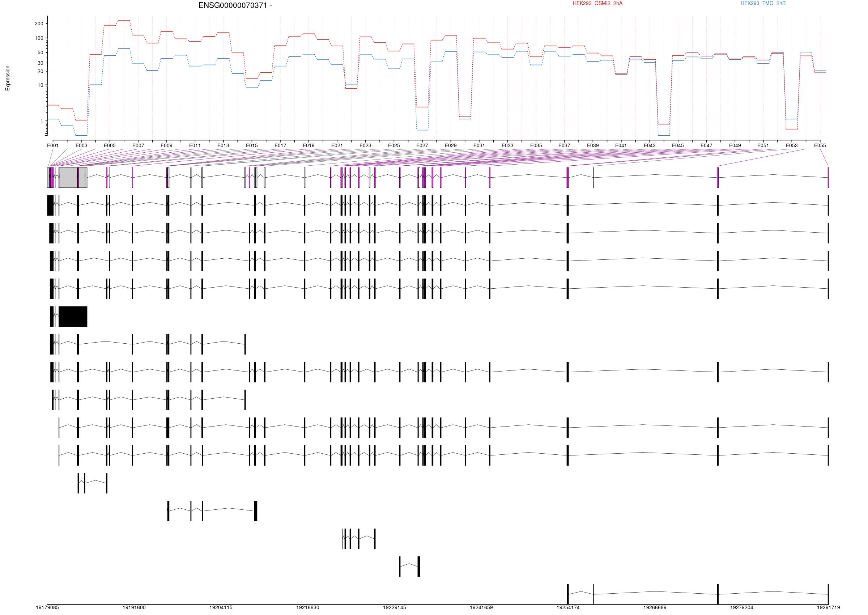
Task: Click exon label E001
Action: pos(53,145)
